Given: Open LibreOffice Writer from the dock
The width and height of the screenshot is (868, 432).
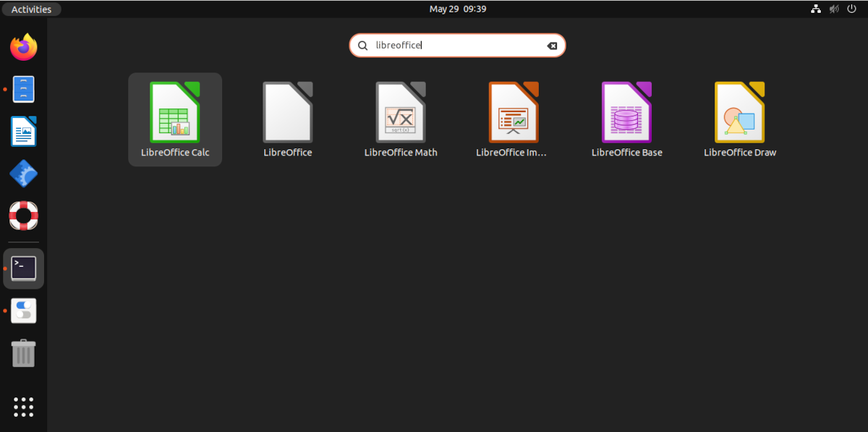Looking at the screenshot, I should click(x=23, y=131).
